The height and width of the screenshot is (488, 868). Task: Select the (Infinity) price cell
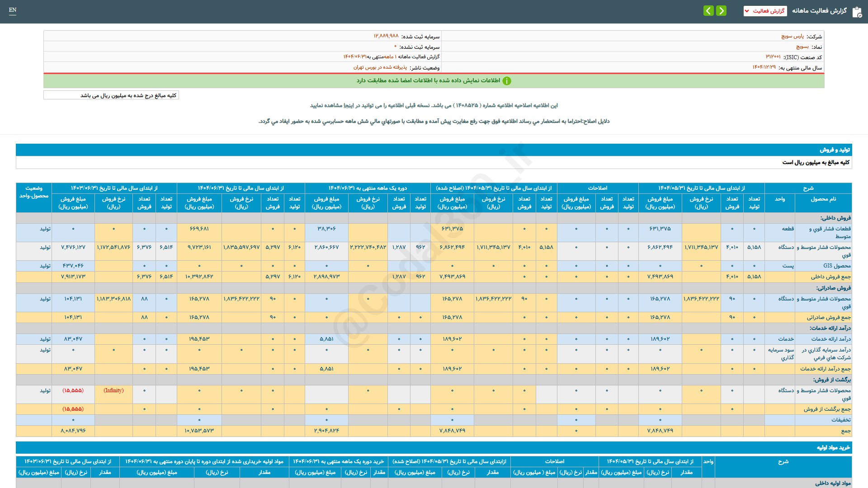(x=113, y=390)
